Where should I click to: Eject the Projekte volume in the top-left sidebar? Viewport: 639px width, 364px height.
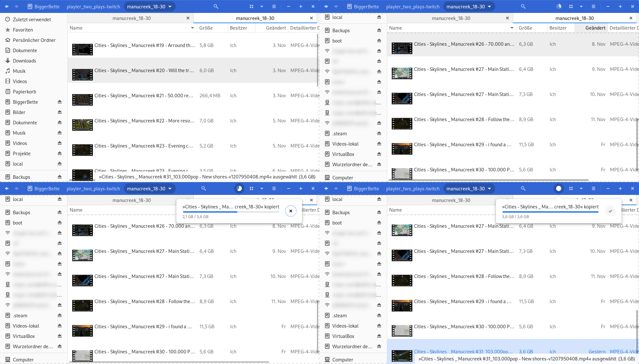tap(60, 153)
